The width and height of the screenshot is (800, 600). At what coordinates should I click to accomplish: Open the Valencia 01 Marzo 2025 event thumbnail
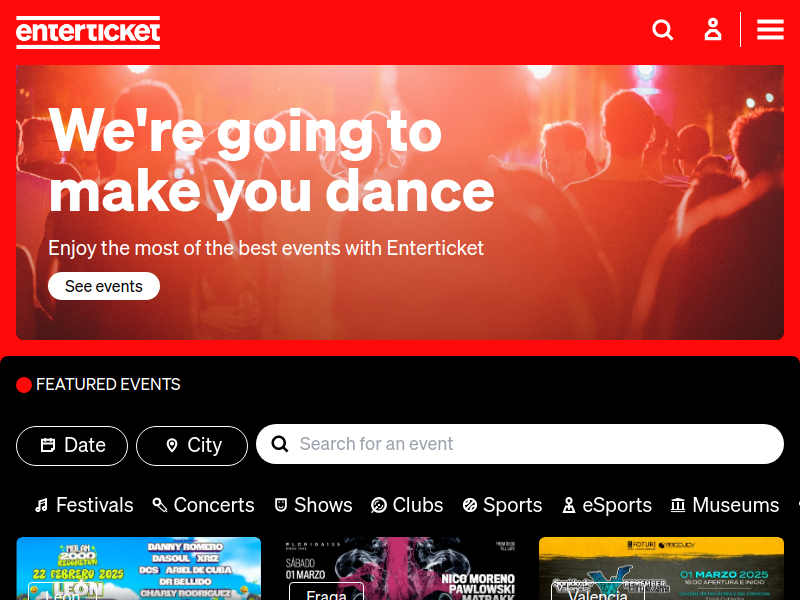(661, 568)
